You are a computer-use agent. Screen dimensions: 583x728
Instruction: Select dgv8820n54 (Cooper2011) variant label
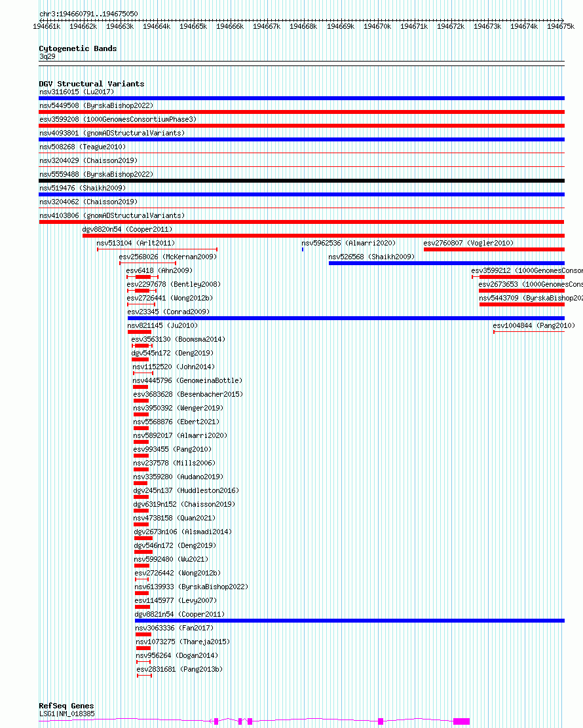click(127, 229)
